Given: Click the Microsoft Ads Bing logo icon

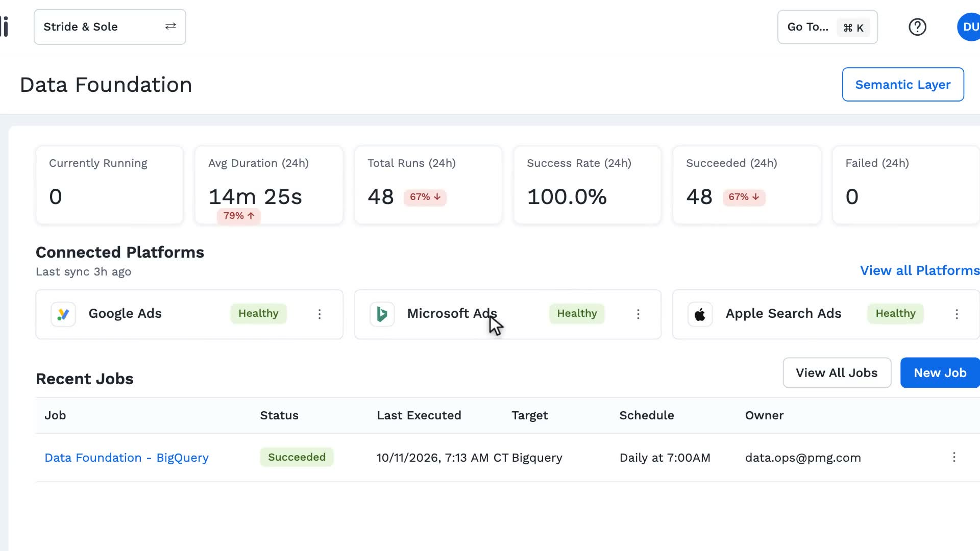Looking at the screenshot, I should coord(382,314).
